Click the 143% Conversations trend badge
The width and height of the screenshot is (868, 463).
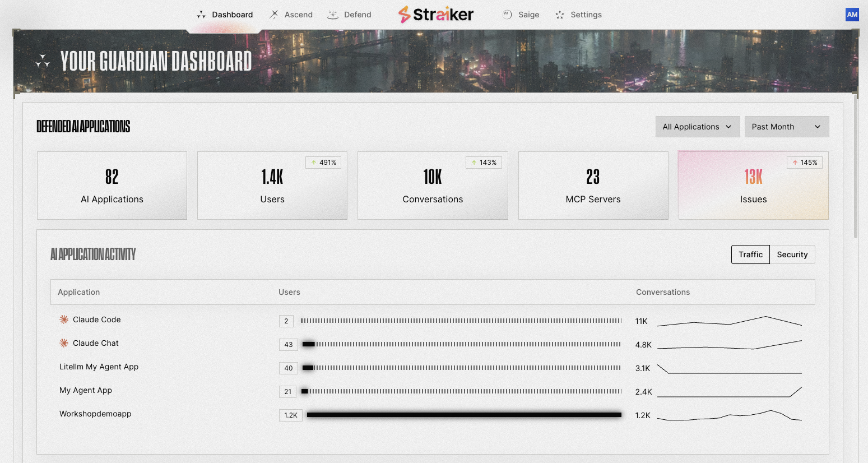point(484,163)
